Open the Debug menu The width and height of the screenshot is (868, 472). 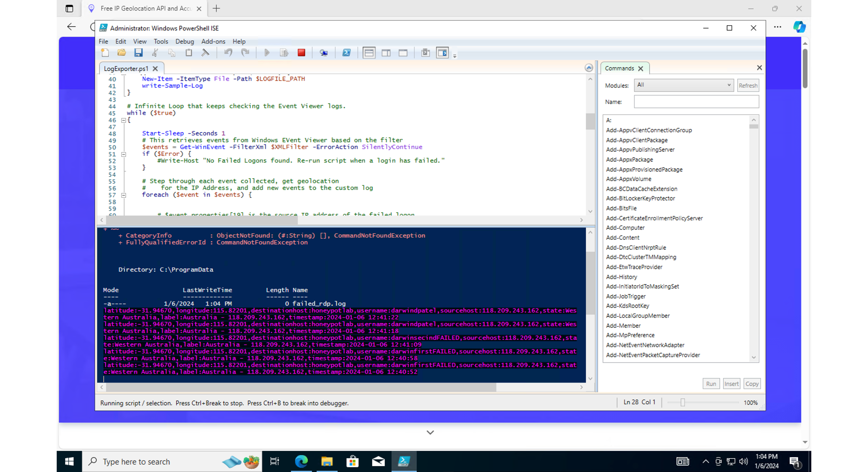click(x=184, y=42)
